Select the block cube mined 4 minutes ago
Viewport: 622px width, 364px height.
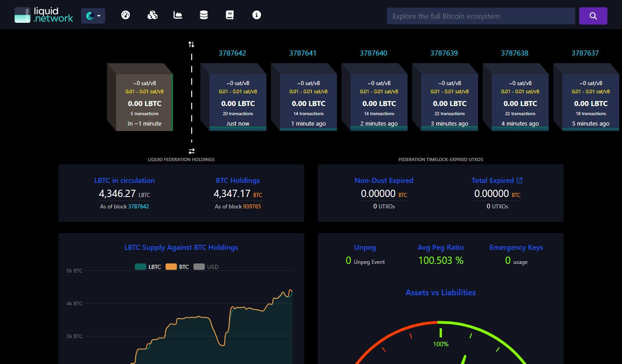click(516, 97)
